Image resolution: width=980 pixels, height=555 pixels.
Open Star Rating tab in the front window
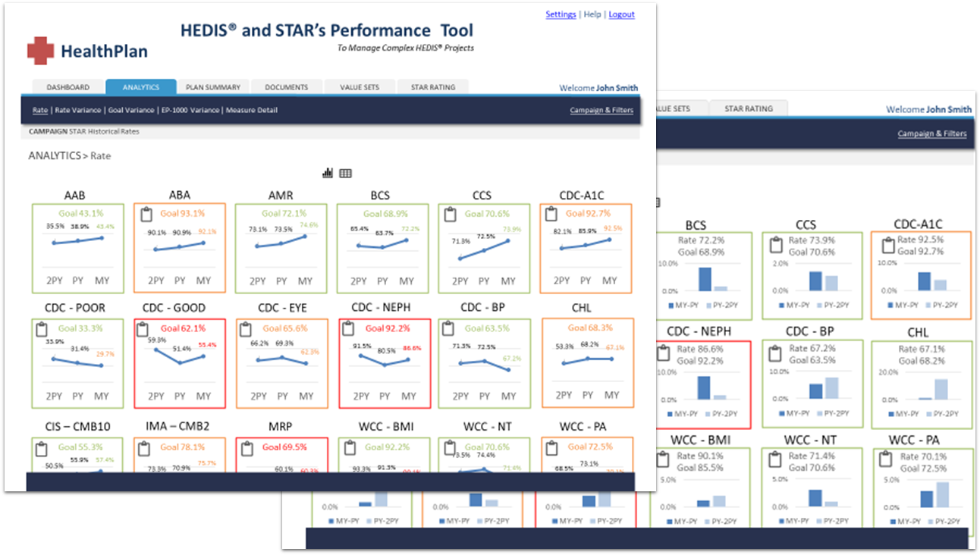pos(432,87)
